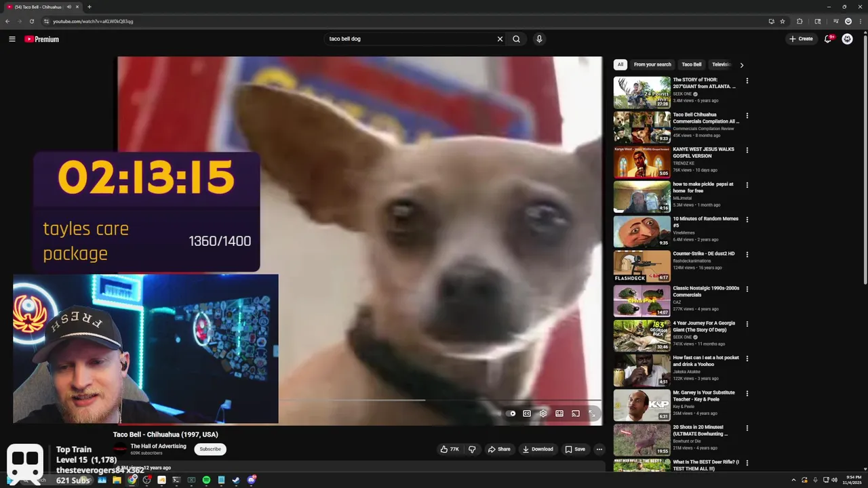868x488 pixels.
Task: Open The Hall of Advertising channel avatar
Action: 120,449
